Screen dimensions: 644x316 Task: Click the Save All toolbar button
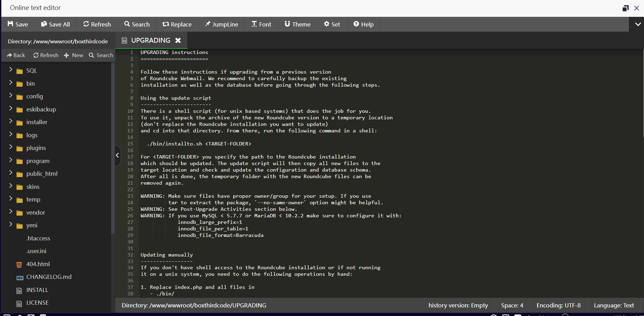pos(55,24)
